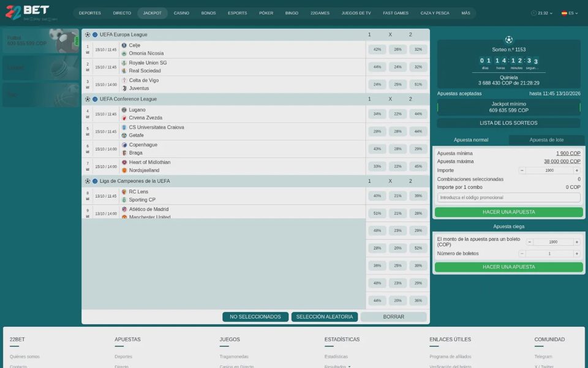Open statistics icon for match 5 Craiova
Image resolution: width=588 pixels, height=368 pixels.
(x=88, y=134)
